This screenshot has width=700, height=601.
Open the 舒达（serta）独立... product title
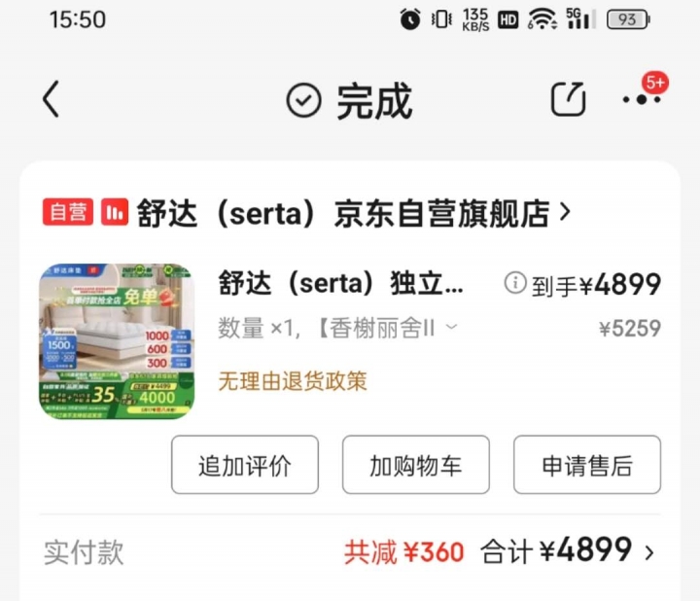(340, 283)
